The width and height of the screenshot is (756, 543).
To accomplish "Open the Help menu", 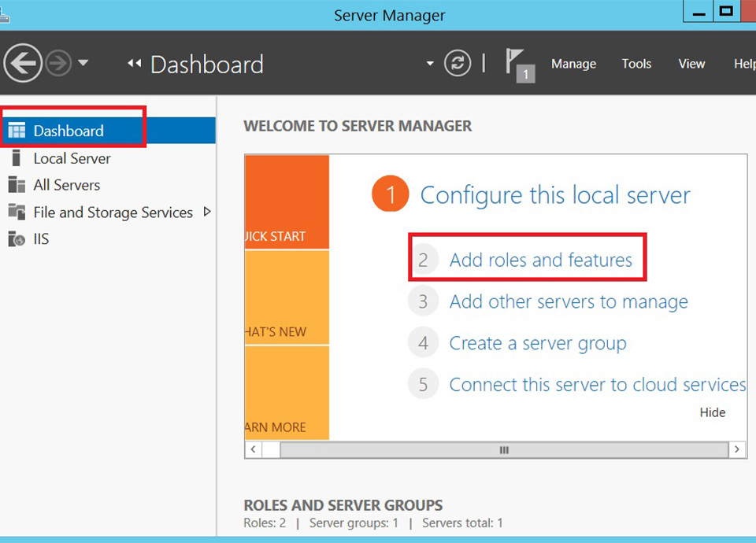I will click(744, 64).
